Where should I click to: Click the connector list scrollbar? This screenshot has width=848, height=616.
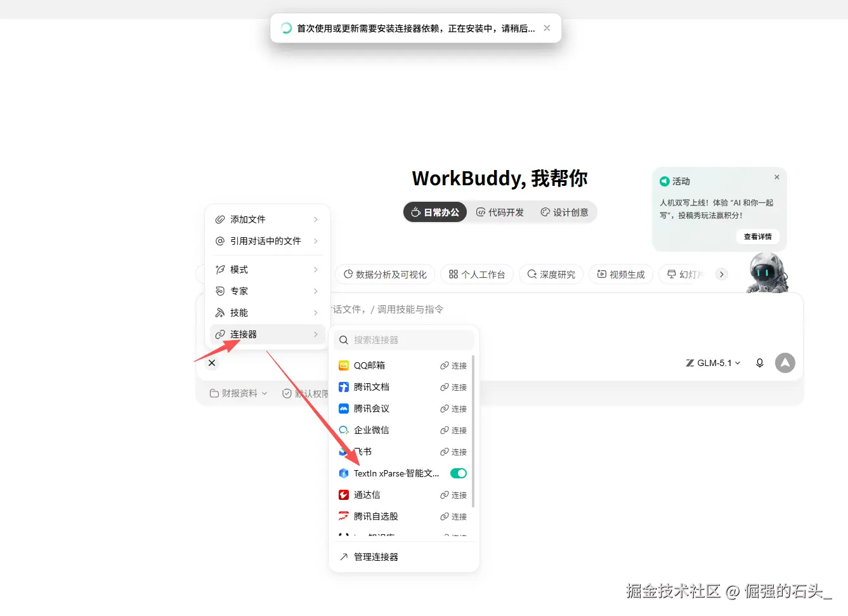click(473, 431)
